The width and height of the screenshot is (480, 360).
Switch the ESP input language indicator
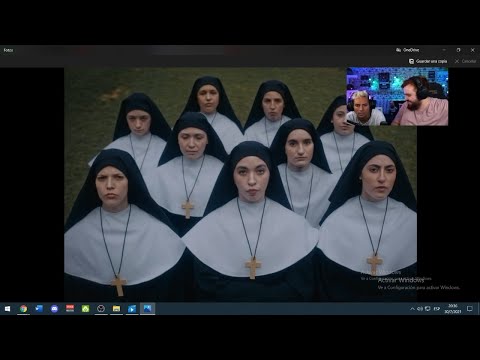tap(437, 309)
